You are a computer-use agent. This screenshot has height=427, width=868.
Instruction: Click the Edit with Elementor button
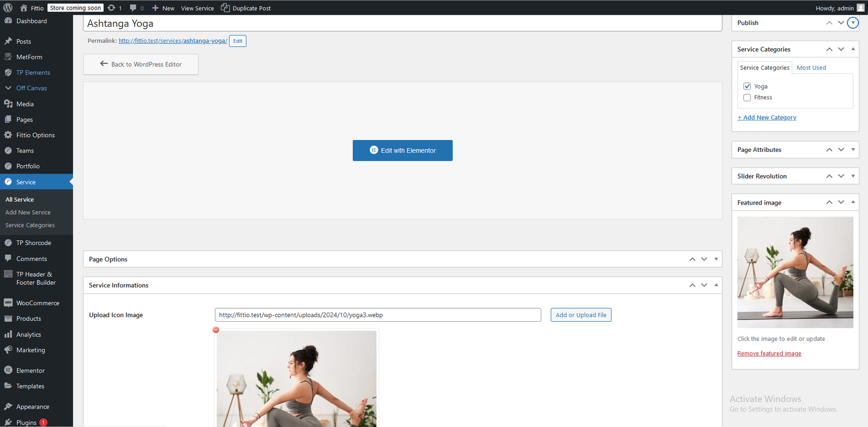point(403,150)
